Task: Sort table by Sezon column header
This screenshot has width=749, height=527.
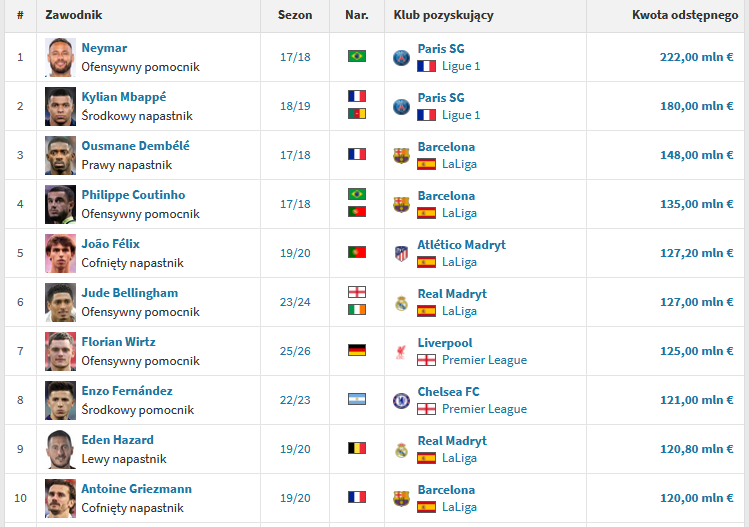Action: coord(295,15)
